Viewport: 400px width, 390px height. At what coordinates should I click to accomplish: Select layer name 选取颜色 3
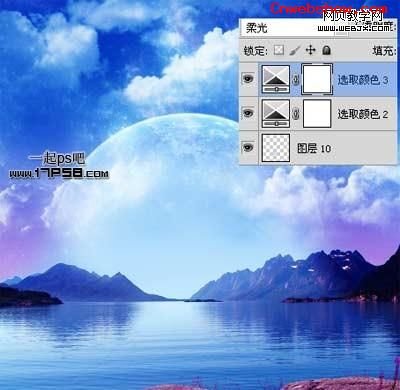pyautogui.click(x=363, y=80)
